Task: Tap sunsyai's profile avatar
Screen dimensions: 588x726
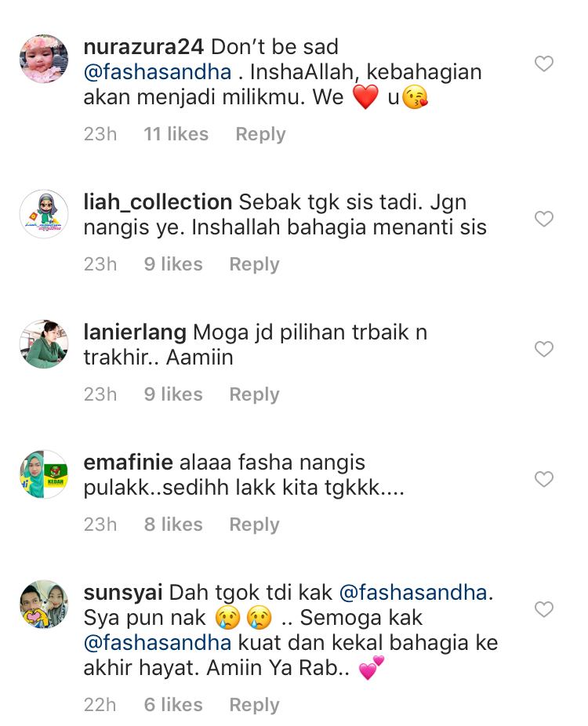Action: point(44,604)
